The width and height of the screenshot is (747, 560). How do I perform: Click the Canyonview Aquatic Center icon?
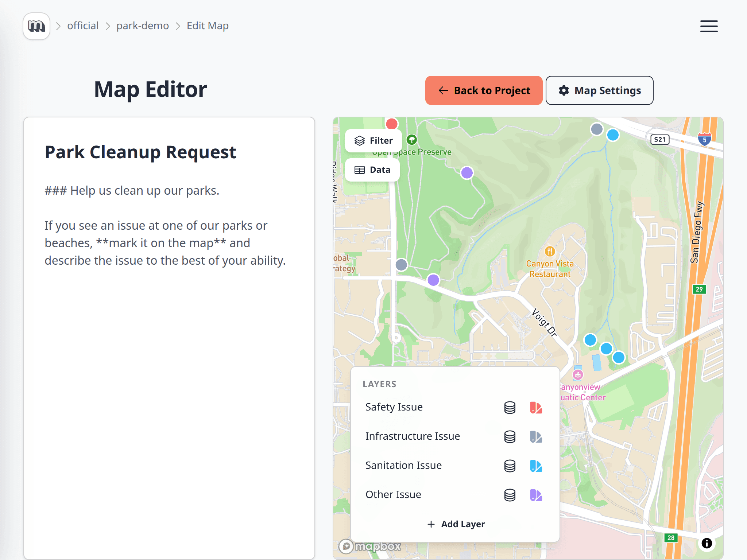click(578, 374)
